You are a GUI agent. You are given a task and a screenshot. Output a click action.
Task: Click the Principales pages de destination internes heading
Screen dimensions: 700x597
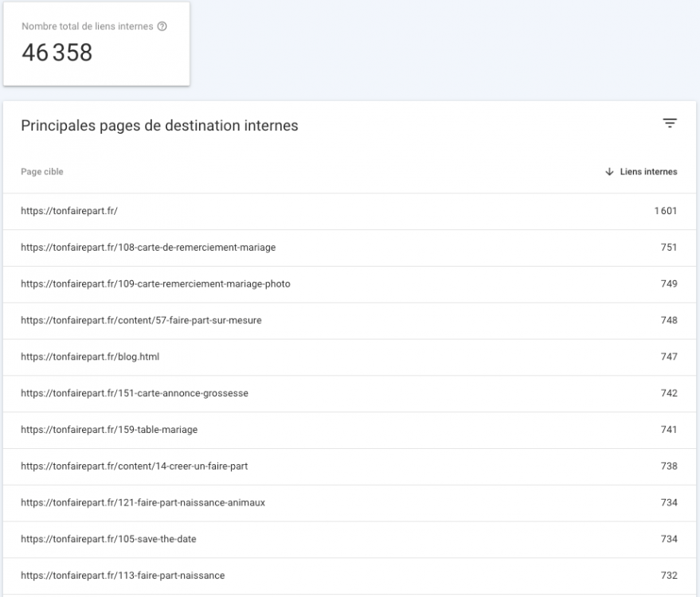click(x=159, y=126)
